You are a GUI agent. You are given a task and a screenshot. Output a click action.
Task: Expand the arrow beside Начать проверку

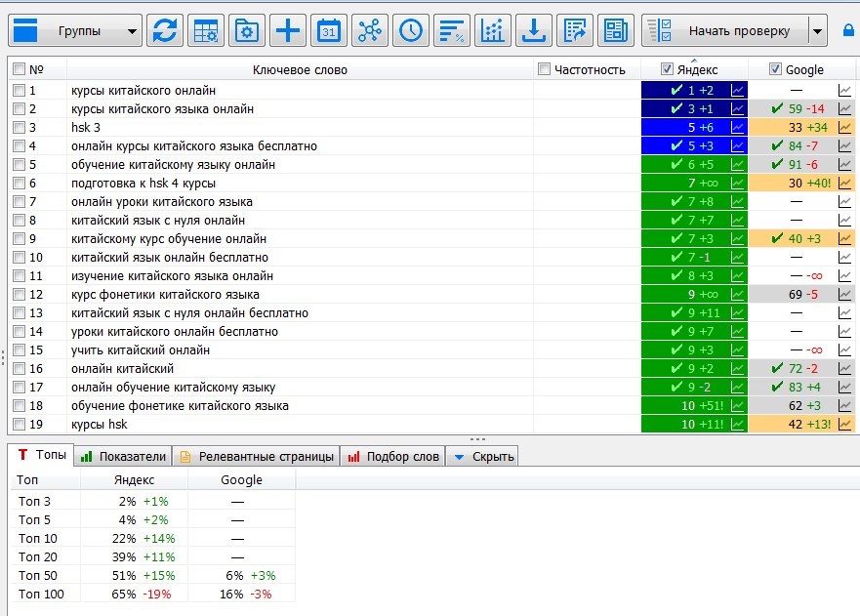[817, 30]
